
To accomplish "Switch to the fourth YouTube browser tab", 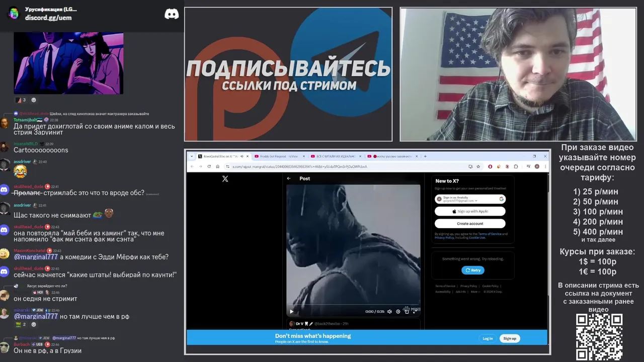I will coord(393,156).
